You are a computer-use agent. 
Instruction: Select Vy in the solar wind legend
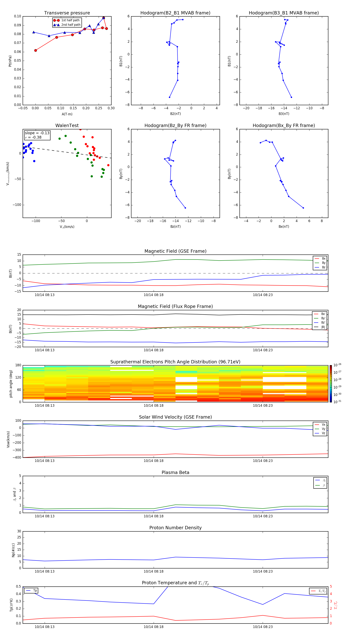[320, 429]
